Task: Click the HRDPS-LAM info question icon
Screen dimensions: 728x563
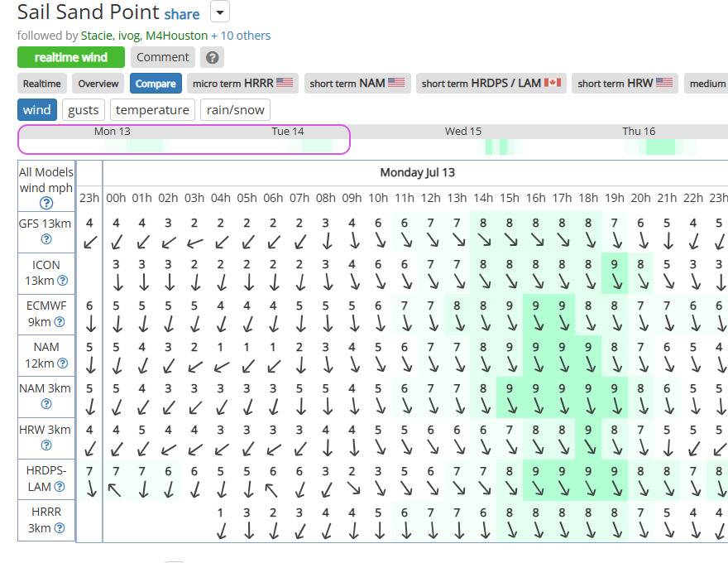Action: 60,486
